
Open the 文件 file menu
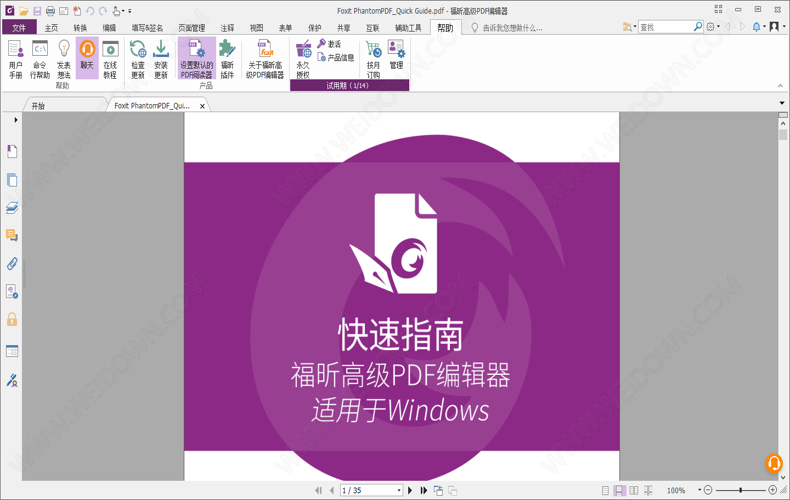click(19, 27)
